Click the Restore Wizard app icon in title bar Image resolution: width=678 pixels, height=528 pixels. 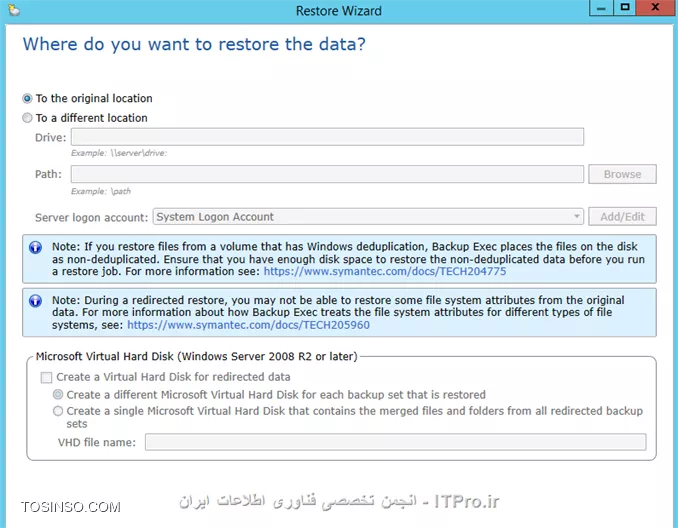pyautogui.click(x=14, y=10)
